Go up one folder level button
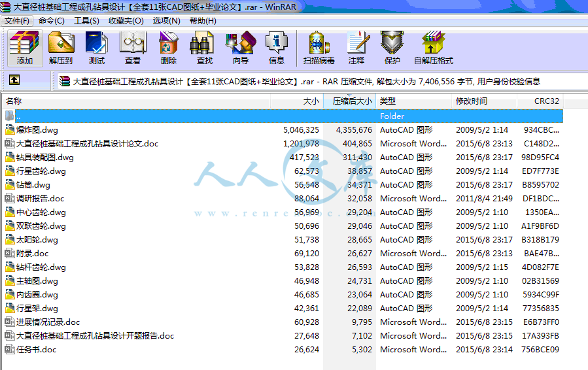588x370 pixels. pyautogui.click(x=14, y=80)
